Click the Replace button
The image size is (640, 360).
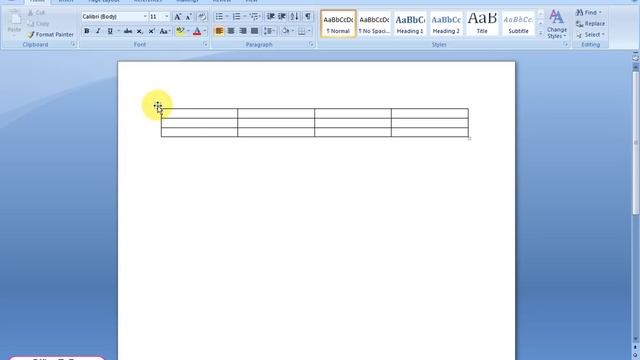click(x=591, y=24)
